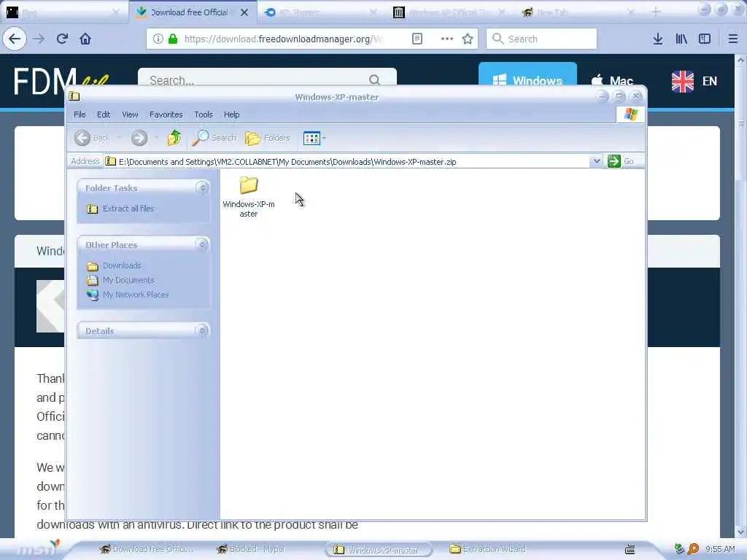Image resolution: width=747 pixels, height=560 pixels.
Task: Open the browser home page
Action: click(x=85, y=39)
